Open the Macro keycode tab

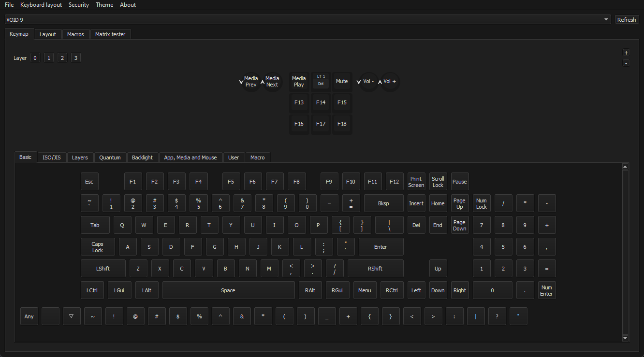click(258, 157)
